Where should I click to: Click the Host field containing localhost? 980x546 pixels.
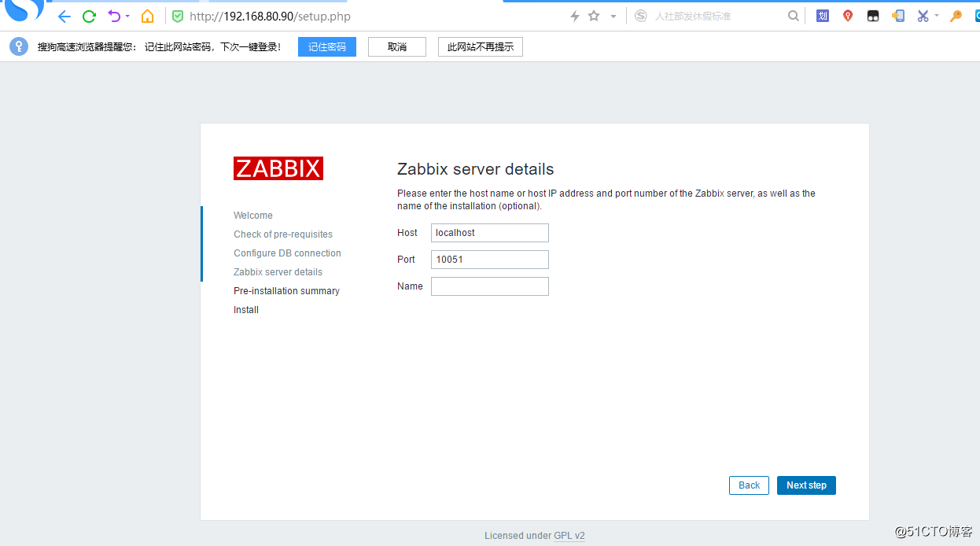[x=490, y=233]
